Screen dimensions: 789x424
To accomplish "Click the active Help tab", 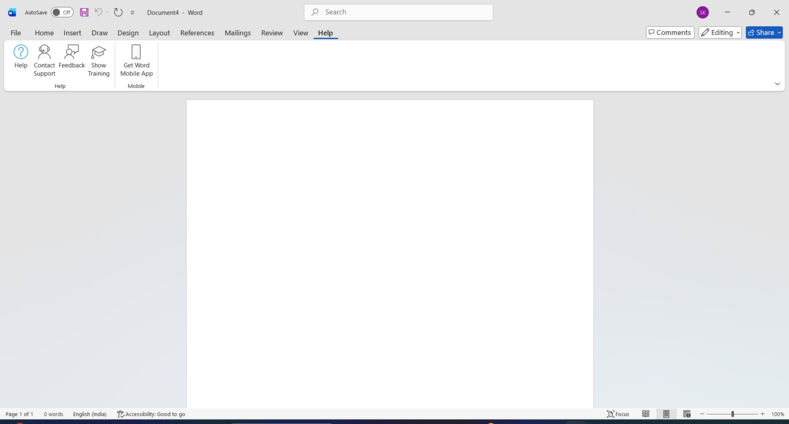I will point(325,33).
